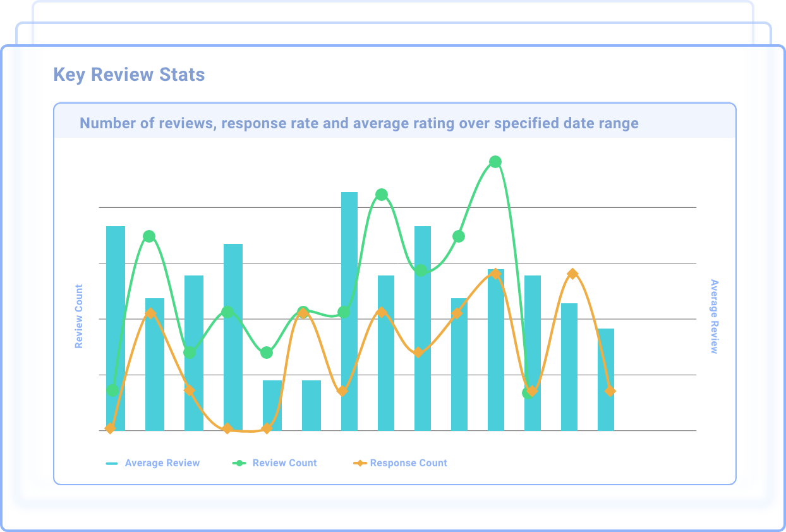
Task: Click the Average Review right axis label
Action: pos(715,316)
